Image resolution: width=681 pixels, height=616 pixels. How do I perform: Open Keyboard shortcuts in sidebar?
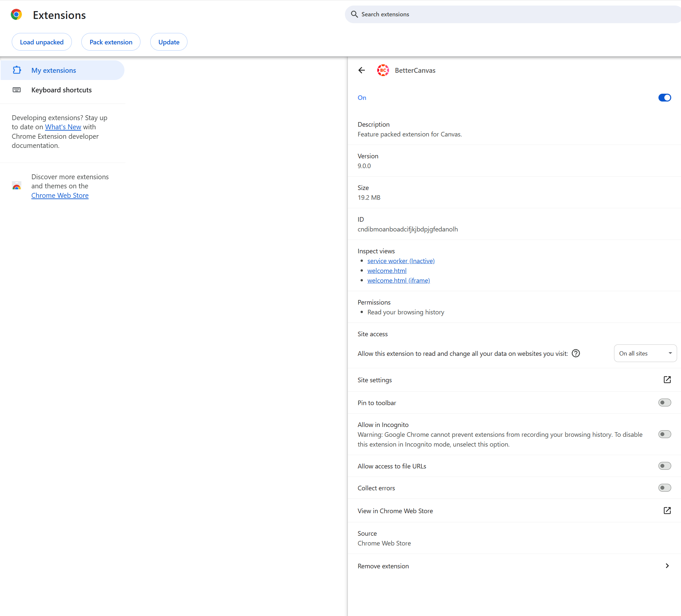coord(62,90)
